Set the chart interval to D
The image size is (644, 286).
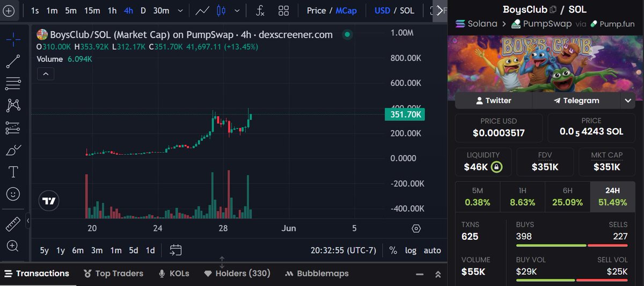click(143, 10)
